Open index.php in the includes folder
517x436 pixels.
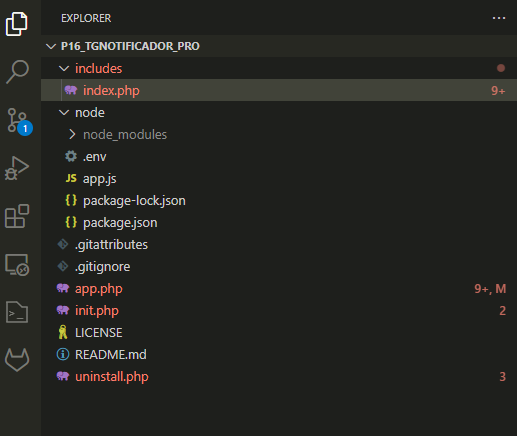pos(279,90)
